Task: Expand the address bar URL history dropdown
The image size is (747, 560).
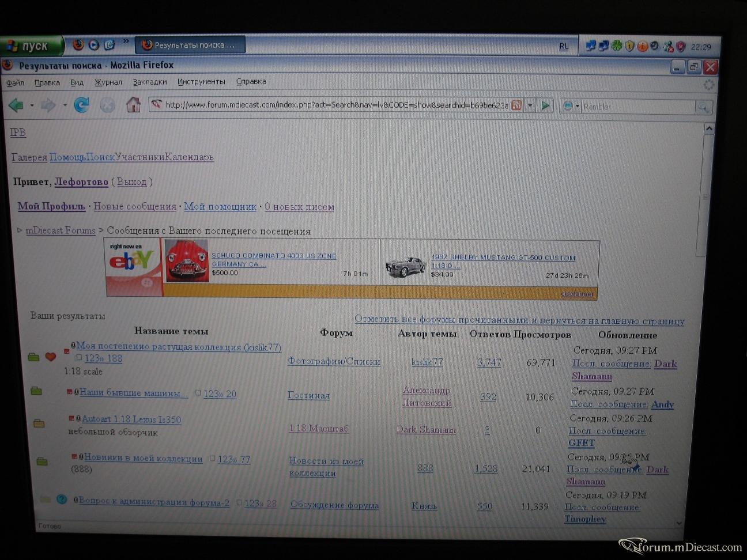Action: click(530, 105)
